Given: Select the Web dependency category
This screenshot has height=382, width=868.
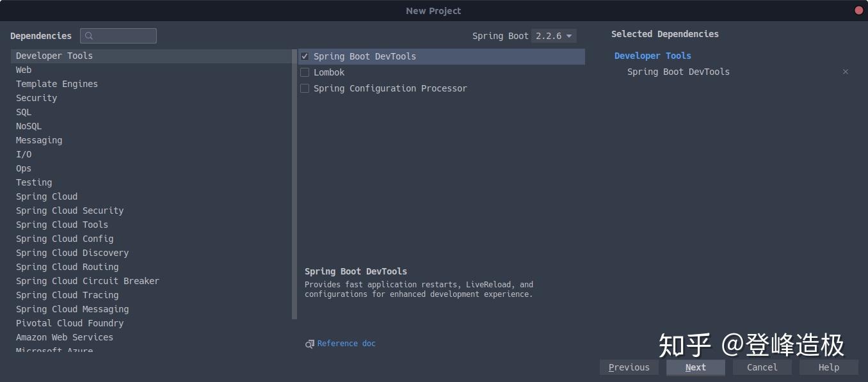Looking at the screenshot, I should pos(24,70).
